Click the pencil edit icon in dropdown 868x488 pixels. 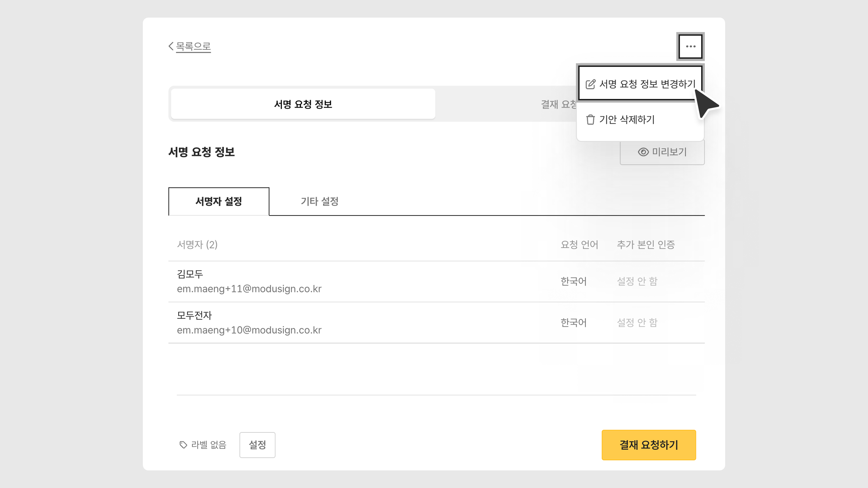590,84
